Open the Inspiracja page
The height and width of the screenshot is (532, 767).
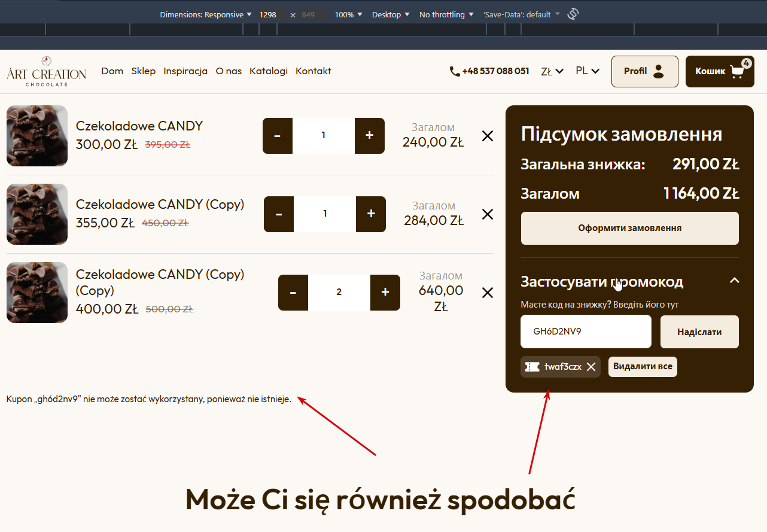[x=185, y=71]
